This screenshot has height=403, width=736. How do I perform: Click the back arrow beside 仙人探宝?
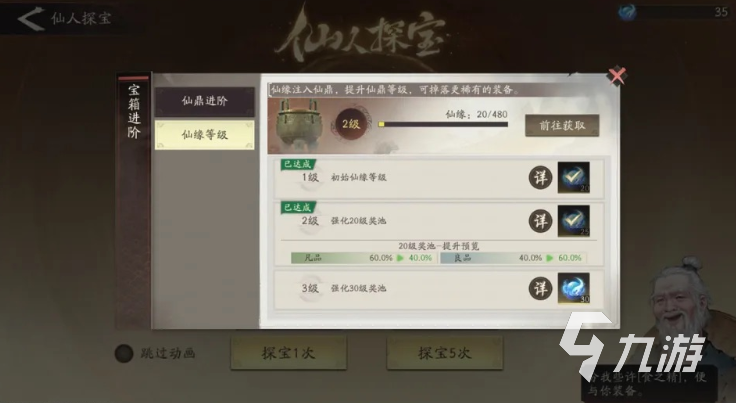31,19
